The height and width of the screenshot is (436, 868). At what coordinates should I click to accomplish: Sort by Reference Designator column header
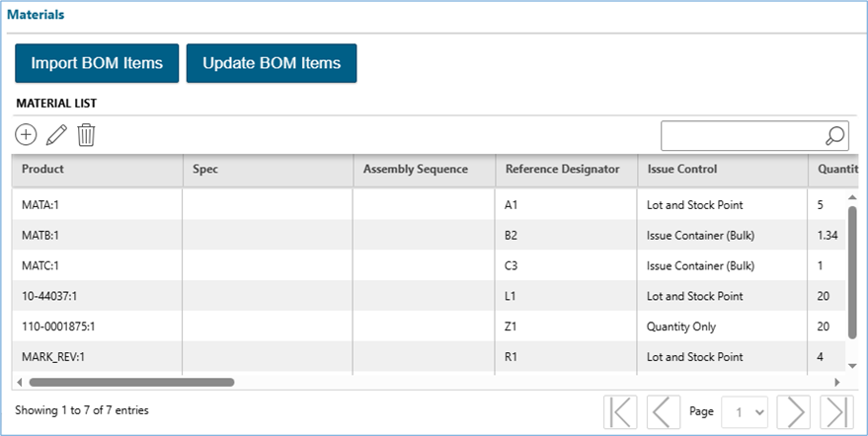point(562,169)
